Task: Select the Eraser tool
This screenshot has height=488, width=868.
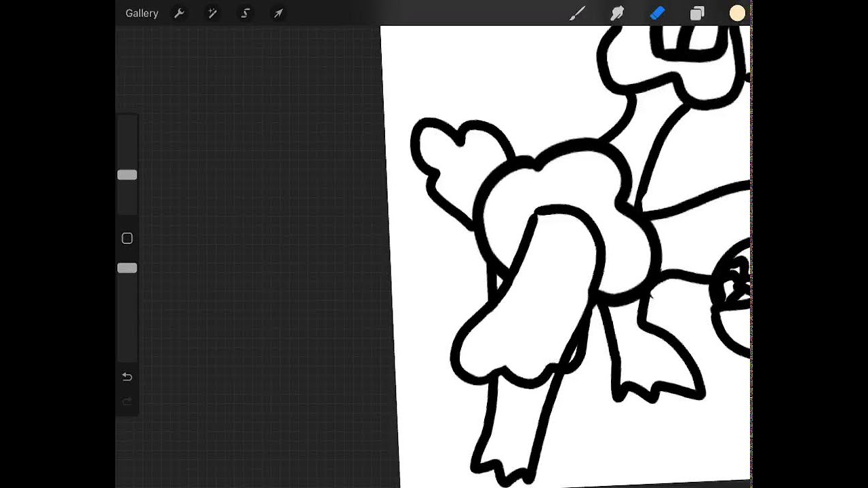Action: point(657,14)
